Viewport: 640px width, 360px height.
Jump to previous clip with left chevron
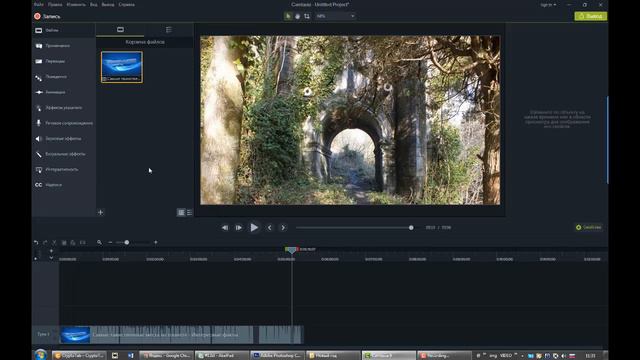tap(269, 228)
